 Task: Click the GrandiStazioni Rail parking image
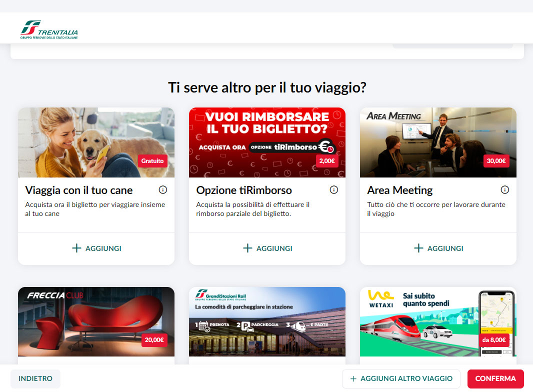coord(267,321)
